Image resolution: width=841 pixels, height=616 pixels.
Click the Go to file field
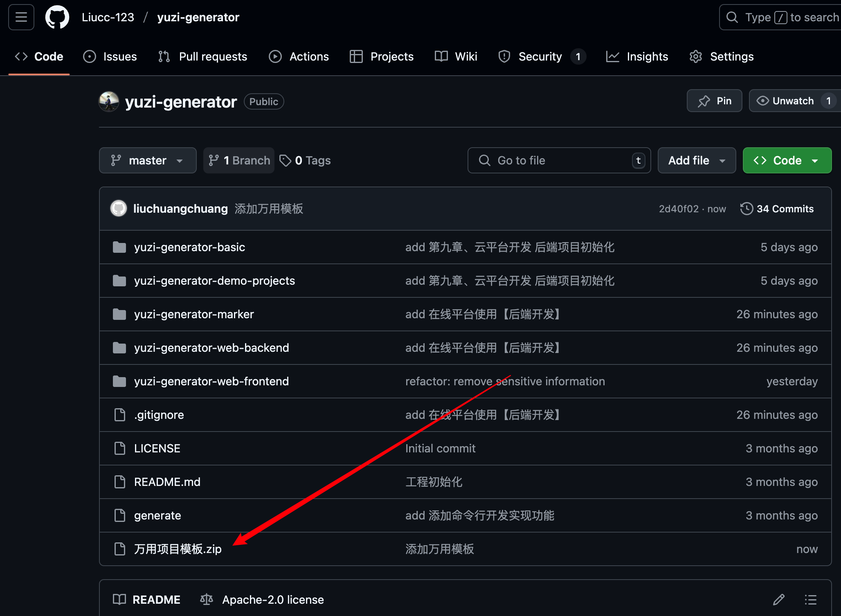pyautogui.click(x=558, y=160)
